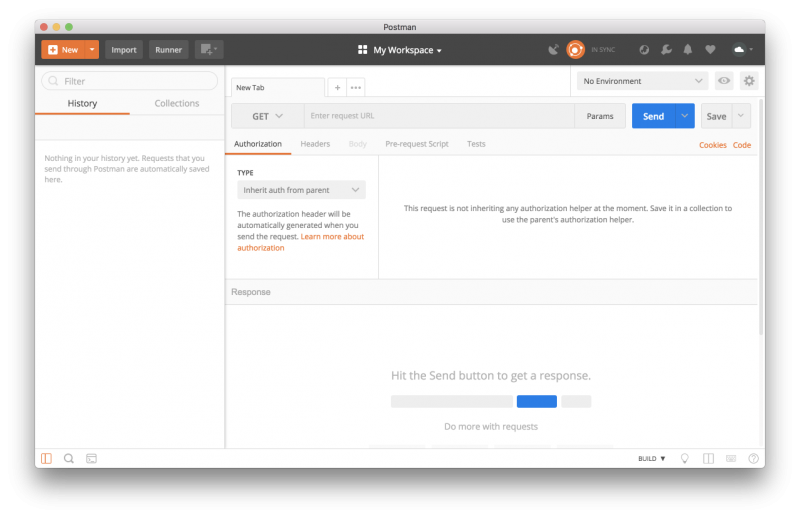Switch to the Collections tab
This screenshot has width=800, height=518.
coord(177,103)
